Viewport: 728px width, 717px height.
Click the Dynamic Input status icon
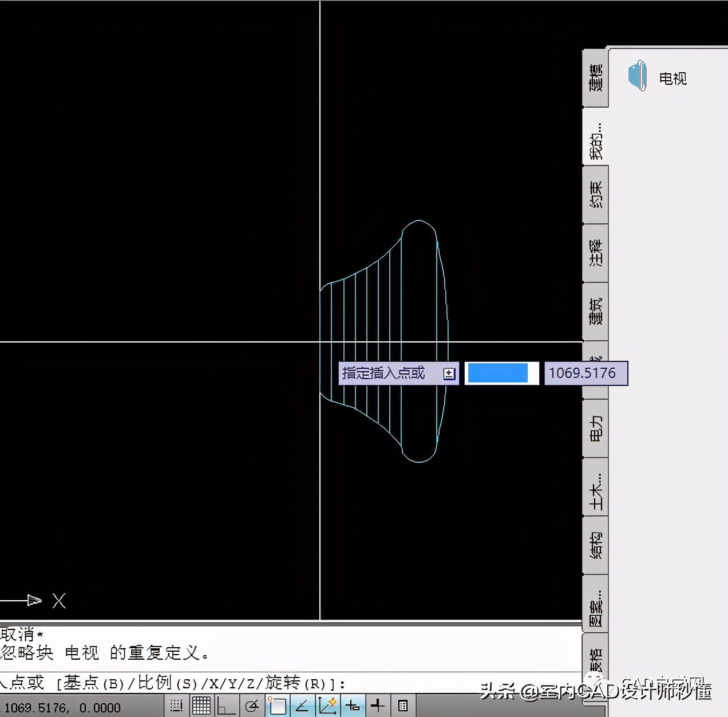coord(353,706)
